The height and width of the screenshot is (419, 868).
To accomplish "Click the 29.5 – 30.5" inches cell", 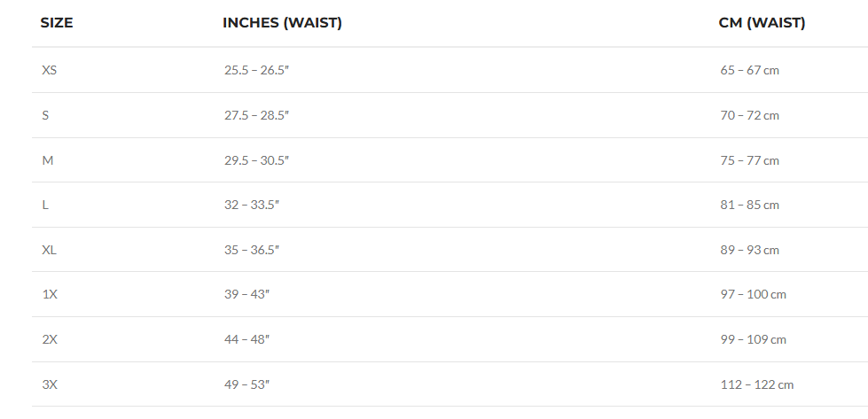I will pos(256,160).
